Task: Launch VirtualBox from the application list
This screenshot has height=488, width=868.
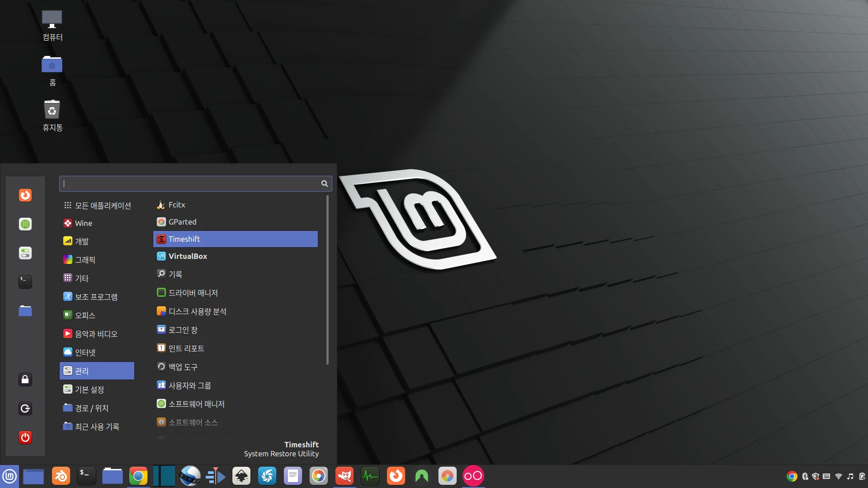Action: point(236,256)
